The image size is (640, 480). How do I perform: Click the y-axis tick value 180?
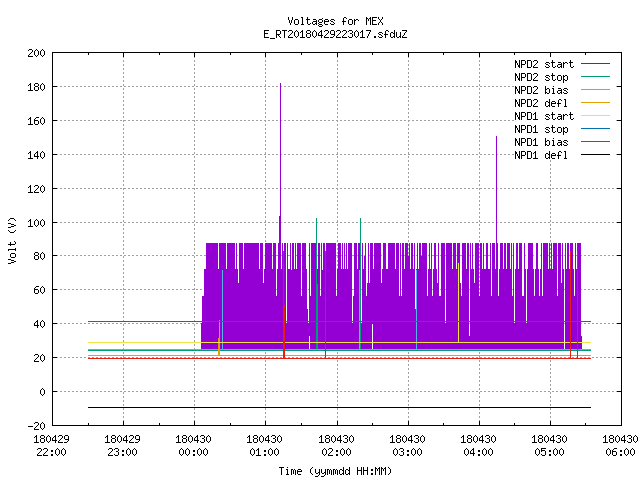tap(36, 87)
